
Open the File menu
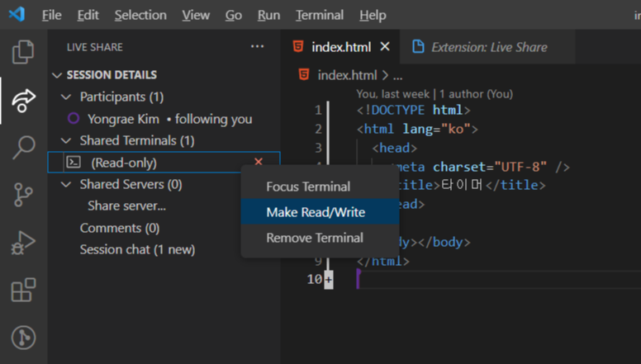(51, 15)
